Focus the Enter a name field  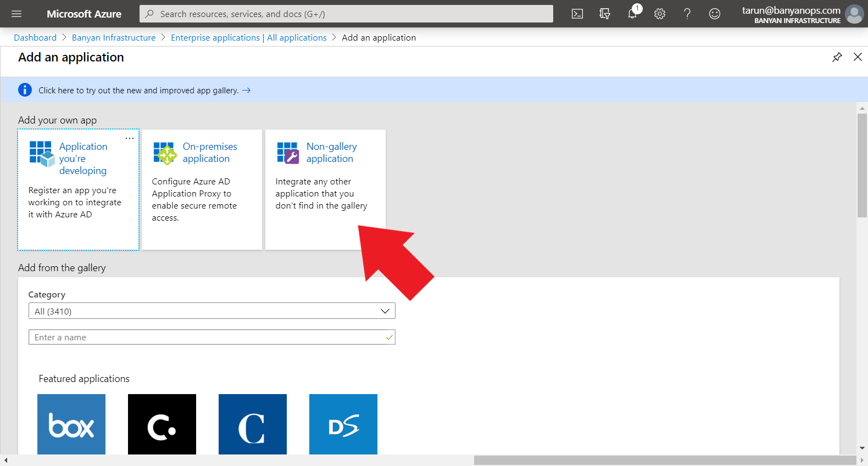click(x=212, y=337)
